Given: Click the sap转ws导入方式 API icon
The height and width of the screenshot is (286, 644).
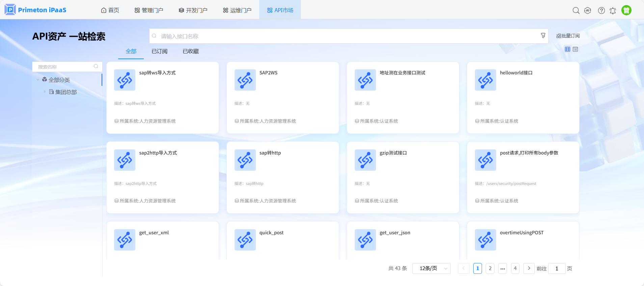Looking at the screenshot, I should click(125, 80).
